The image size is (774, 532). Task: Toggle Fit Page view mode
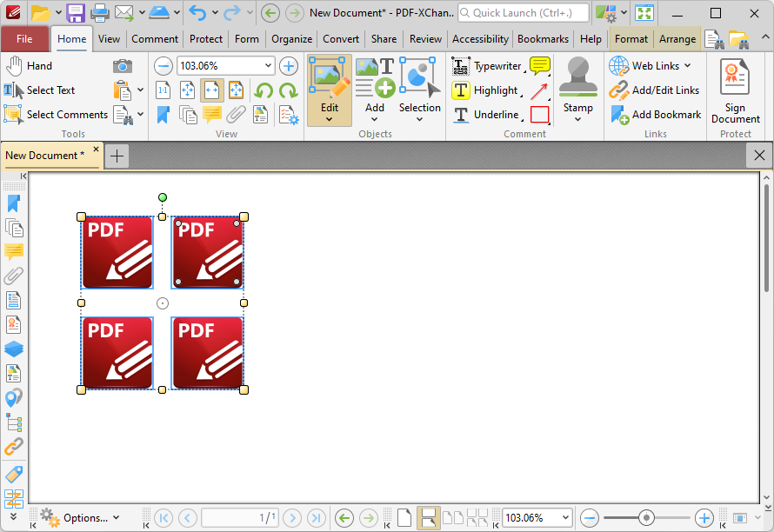187,90
